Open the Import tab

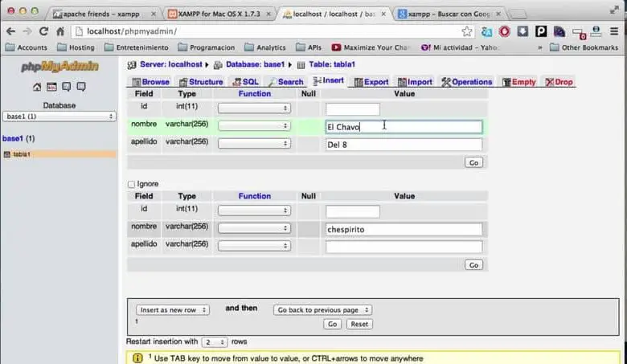[415, 82]
